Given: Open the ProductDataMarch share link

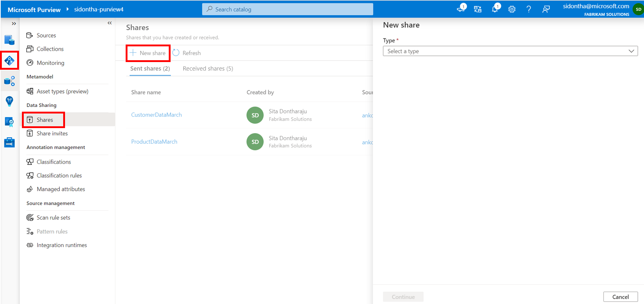Looking at the screenshot, I should [x=154, y=142].
